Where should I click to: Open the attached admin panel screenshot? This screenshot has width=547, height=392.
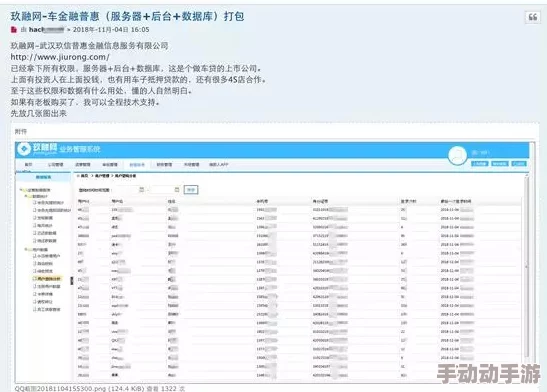(275, 262)
